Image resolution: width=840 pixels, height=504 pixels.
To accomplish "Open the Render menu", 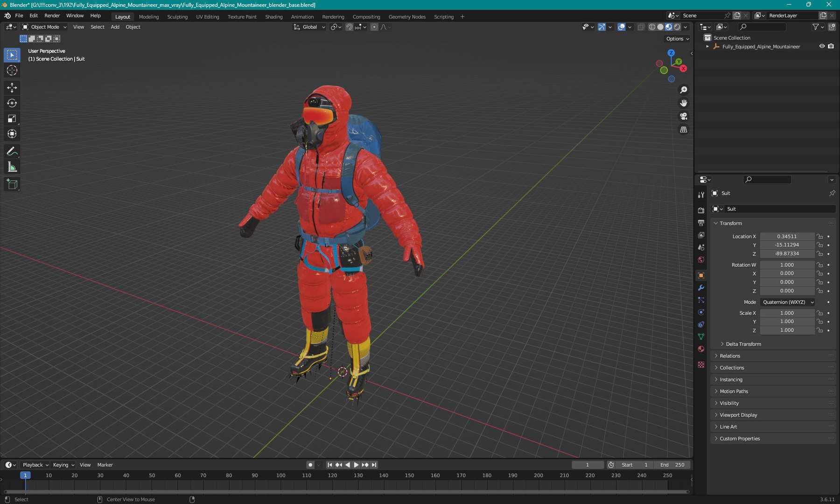I will [x=52, y=15].
